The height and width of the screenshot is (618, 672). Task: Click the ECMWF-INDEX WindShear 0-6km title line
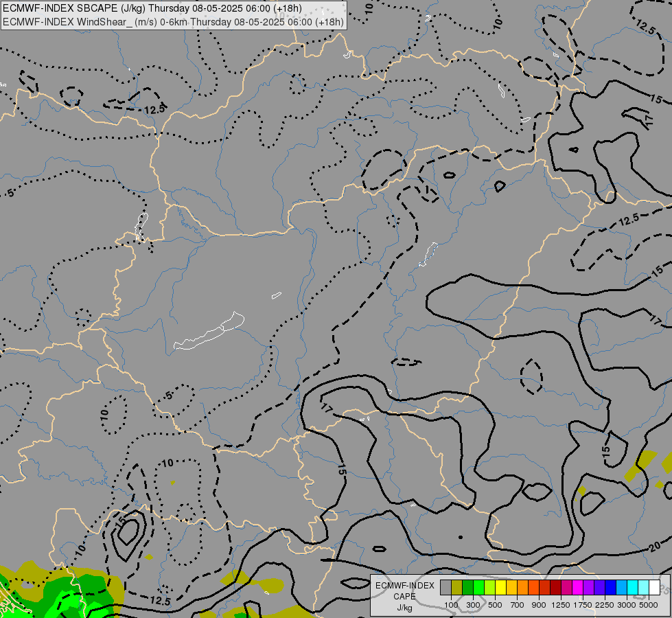[173, 22]
